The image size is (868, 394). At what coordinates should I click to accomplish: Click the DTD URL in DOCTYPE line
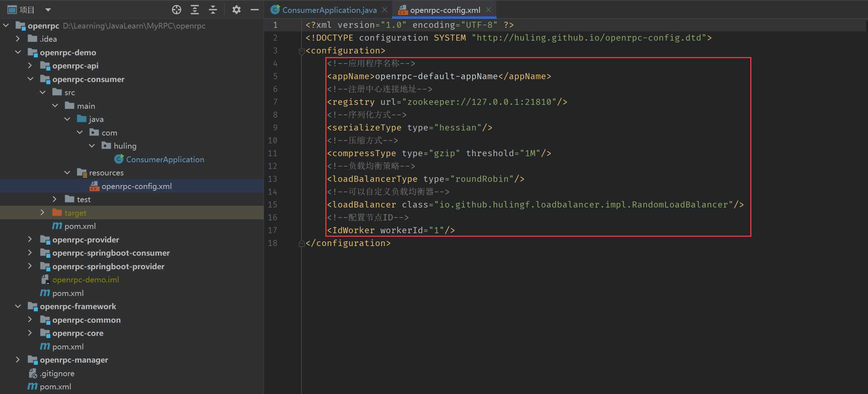(589, 38)
